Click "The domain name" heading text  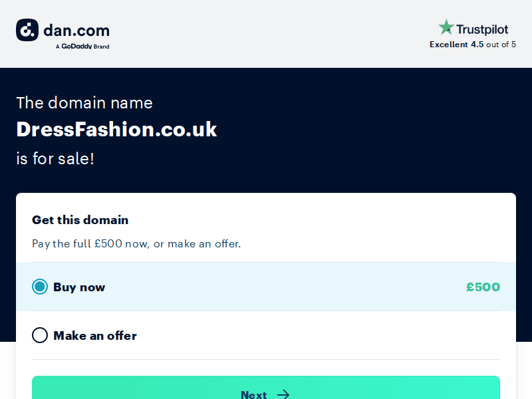click(x=84, y=102)
